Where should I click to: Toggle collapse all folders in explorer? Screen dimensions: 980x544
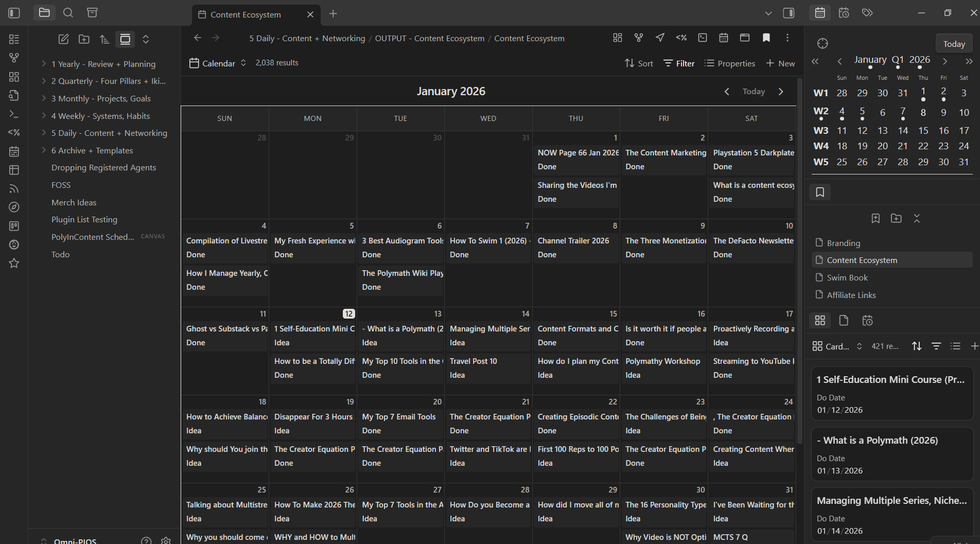146,39
